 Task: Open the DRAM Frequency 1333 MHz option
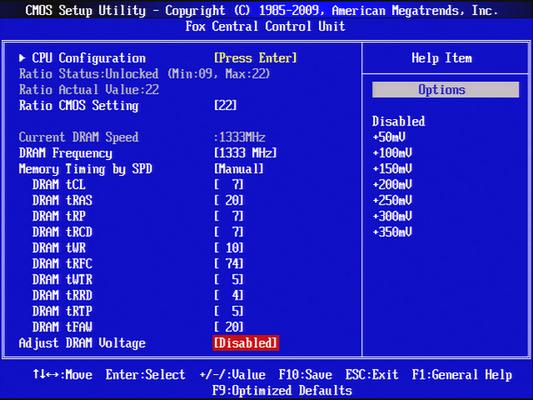click(x=245, y=153)
